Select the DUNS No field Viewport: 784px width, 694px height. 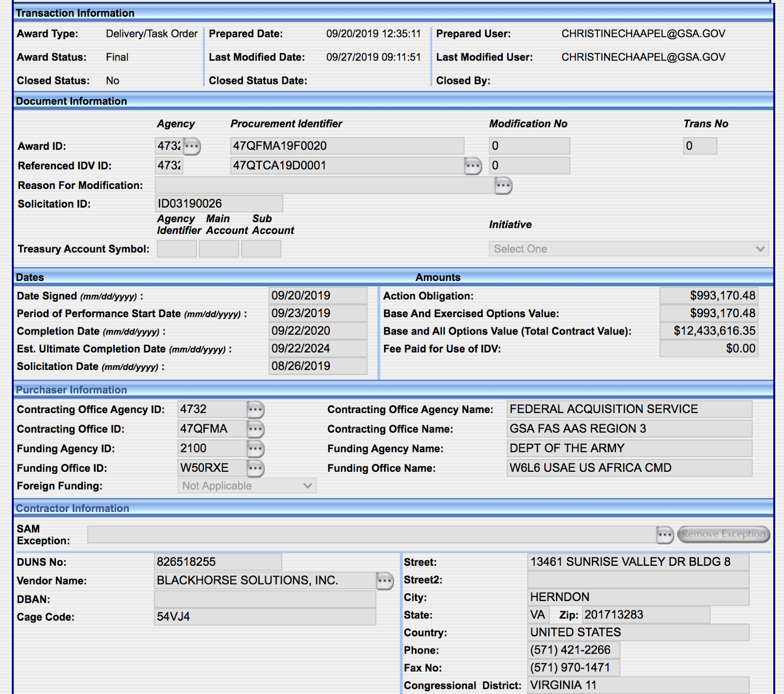point(218,562)
